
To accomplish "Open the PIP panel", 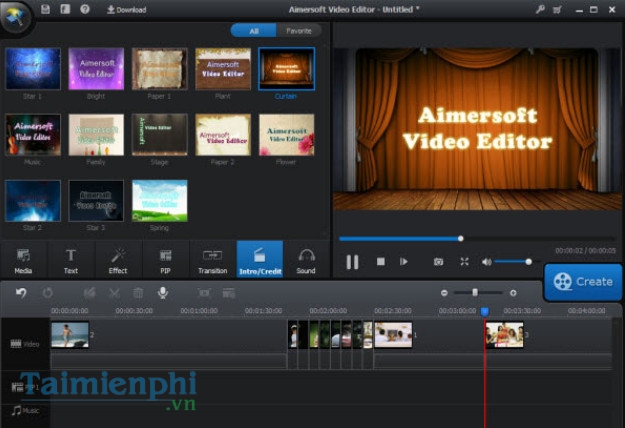I will click(165, 260).
